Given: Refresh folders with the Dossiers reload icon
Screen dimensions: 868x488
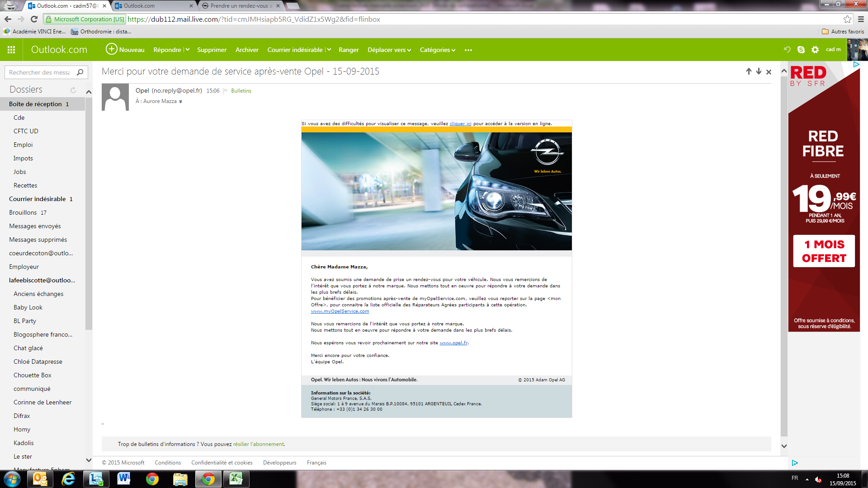Looking at the screenshot, I should click(73, 90).
